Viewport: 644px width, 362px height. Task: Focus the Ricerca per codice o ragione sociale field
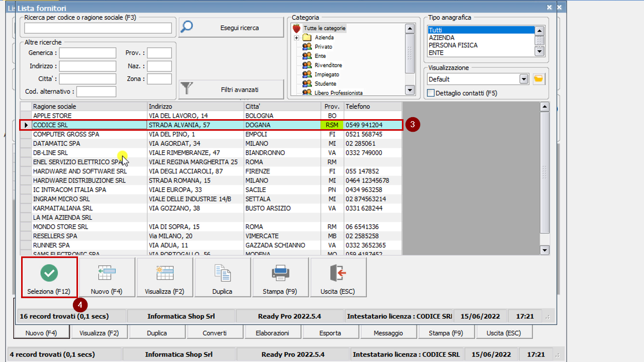point(98,28)
